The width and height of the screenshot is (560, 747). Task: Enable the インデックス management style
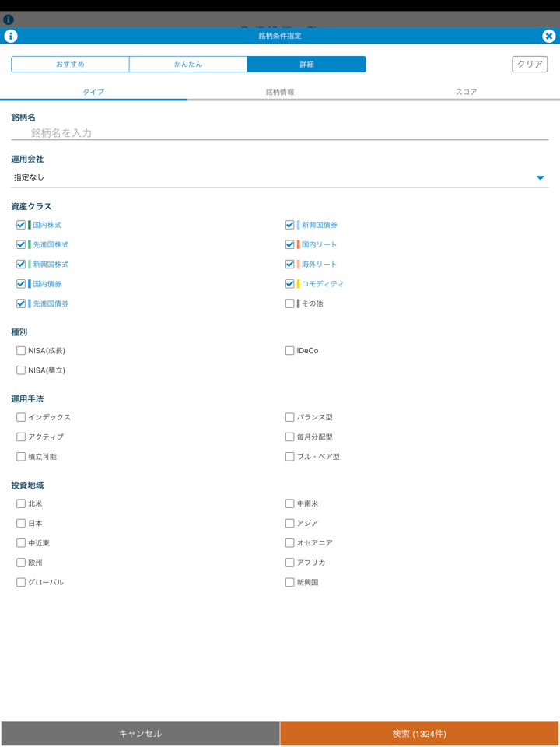pos(21,417)
